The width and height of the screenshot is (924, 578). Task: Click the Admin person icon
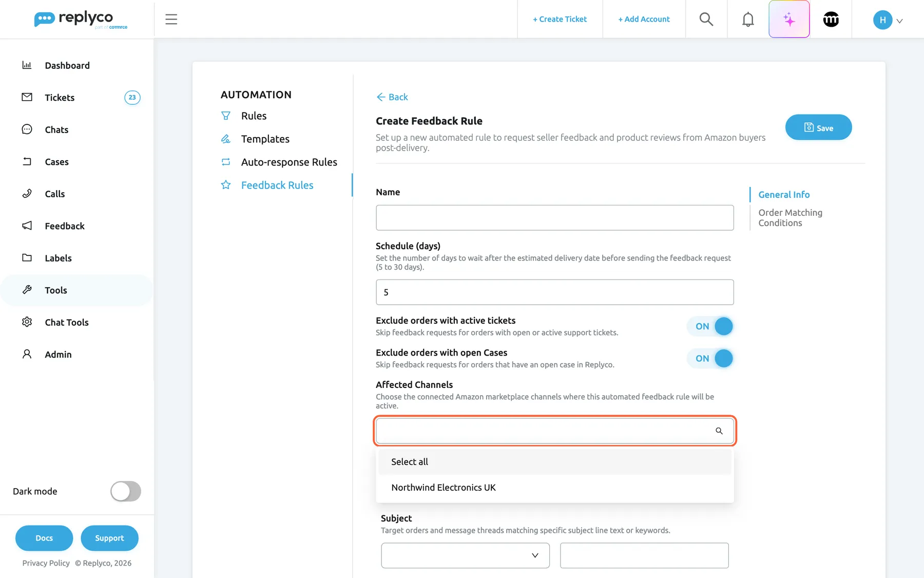(27, 354)
